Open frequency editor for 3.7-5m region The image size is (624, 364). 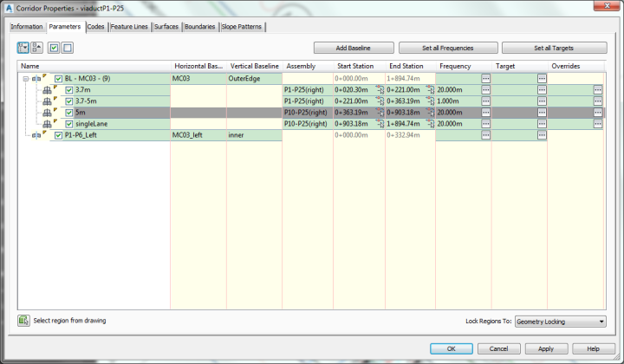click(486, 101)
